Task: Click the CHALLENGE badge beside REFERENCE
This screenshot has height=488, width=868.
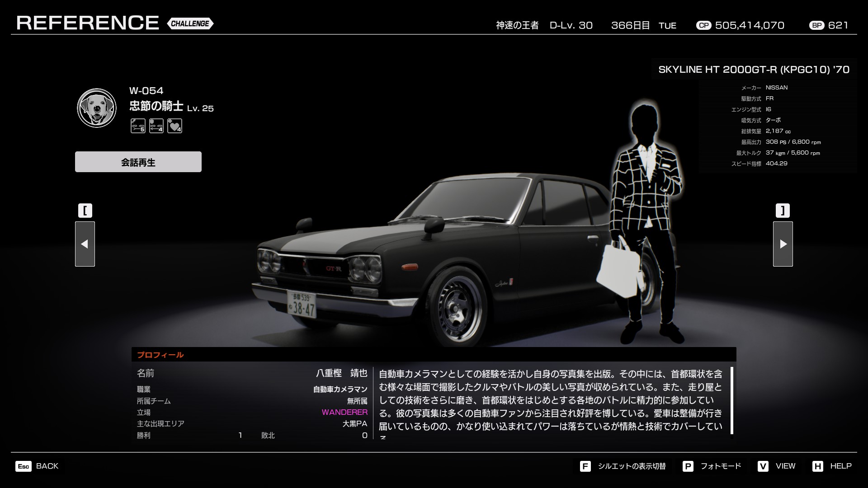Action: click(190, 23)
